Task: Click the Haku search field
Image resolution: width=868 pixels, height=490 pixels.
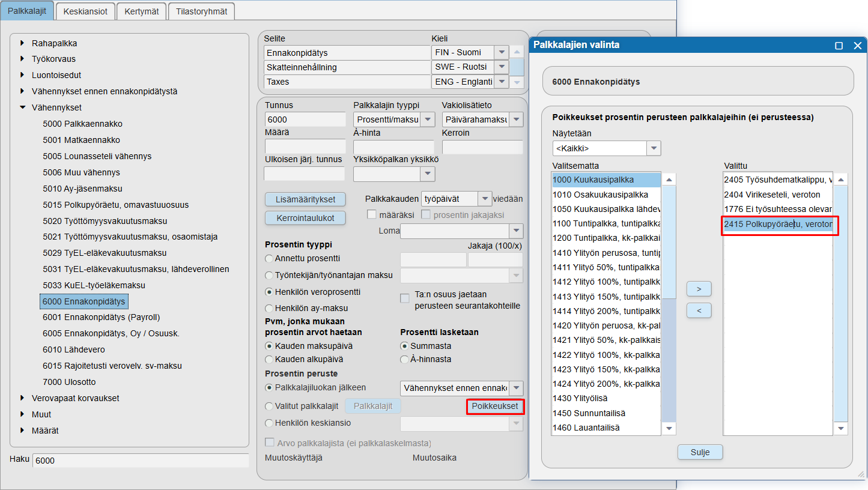Action: click(x=141, y=461)
